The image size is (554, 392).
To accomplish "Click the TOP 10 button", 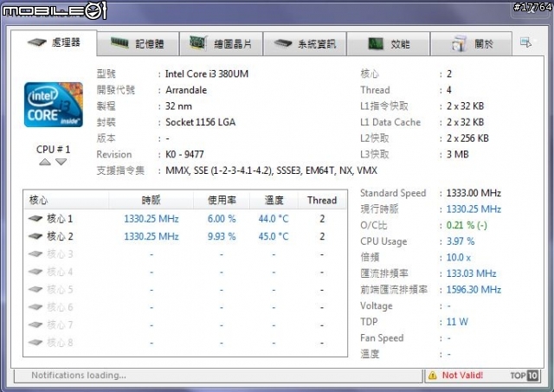I will point(525,376).
